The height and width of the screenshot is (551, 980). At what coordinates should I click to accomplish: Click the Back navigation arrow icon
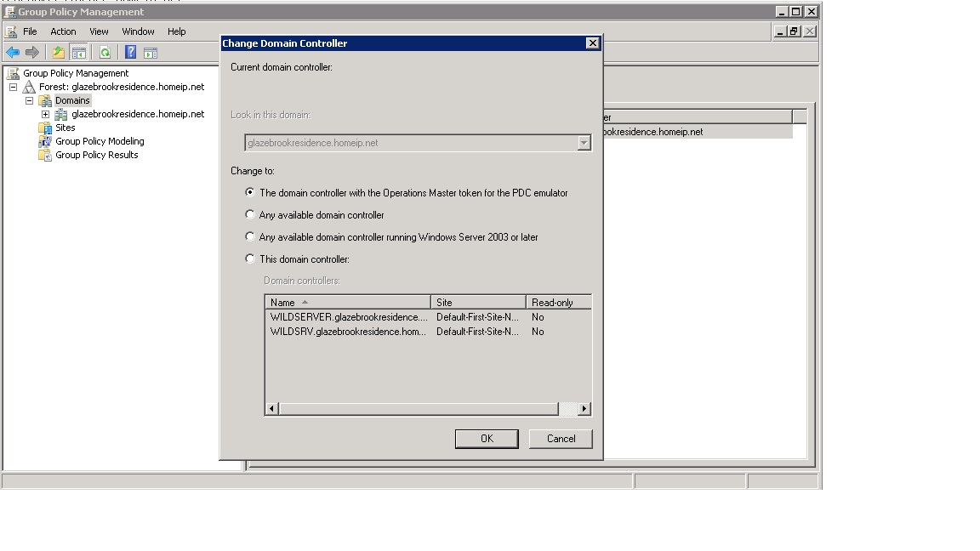pyautogui.click(x=13, y=52)
